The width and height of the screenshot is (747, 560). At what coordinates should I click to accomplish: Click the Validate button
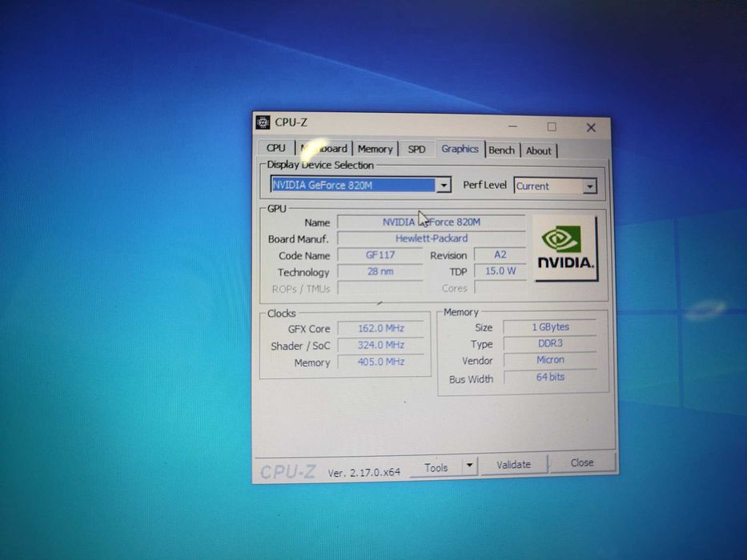513,465
